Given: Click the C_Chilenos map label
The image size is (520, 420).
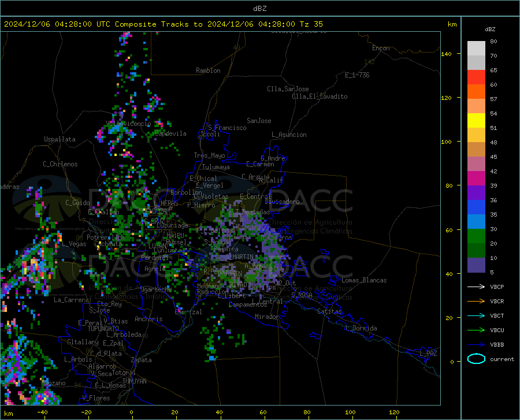Looking at the screenshot, I should (x=60, y=164).
